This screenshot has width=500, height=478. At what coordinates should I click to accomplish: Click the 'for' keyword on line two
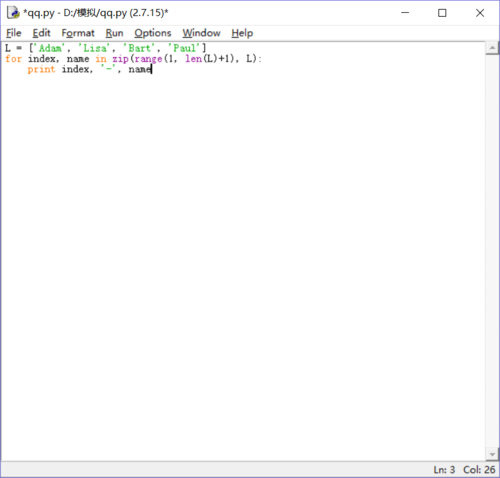click(x=13, y=59)
